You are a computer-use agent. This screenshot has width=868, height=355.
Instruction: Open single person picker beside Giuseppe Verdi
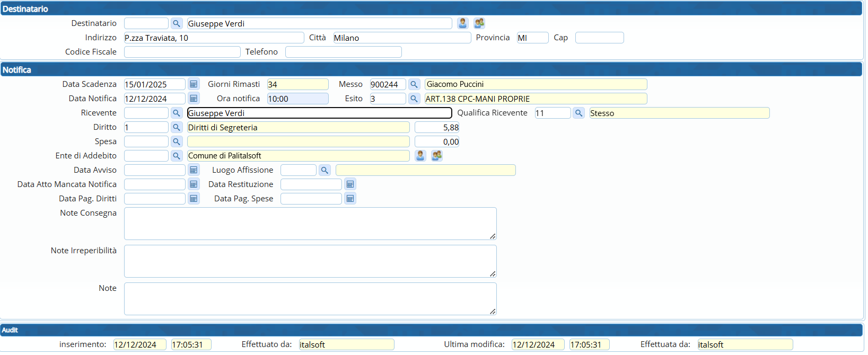[x=463, y=23]
